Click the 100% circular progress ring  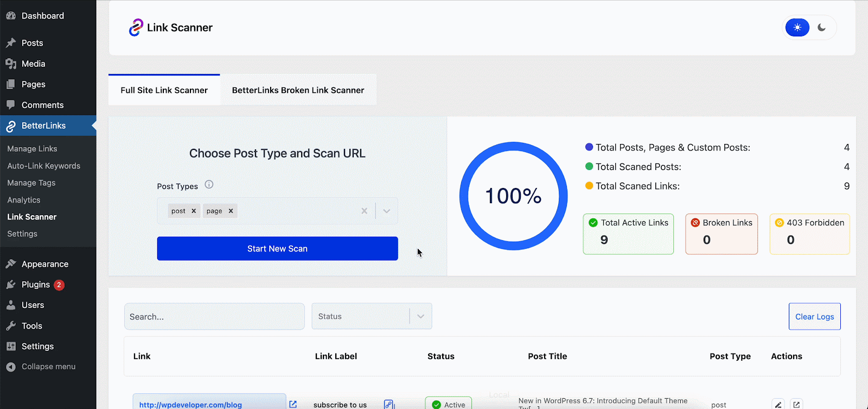(513, 196)
